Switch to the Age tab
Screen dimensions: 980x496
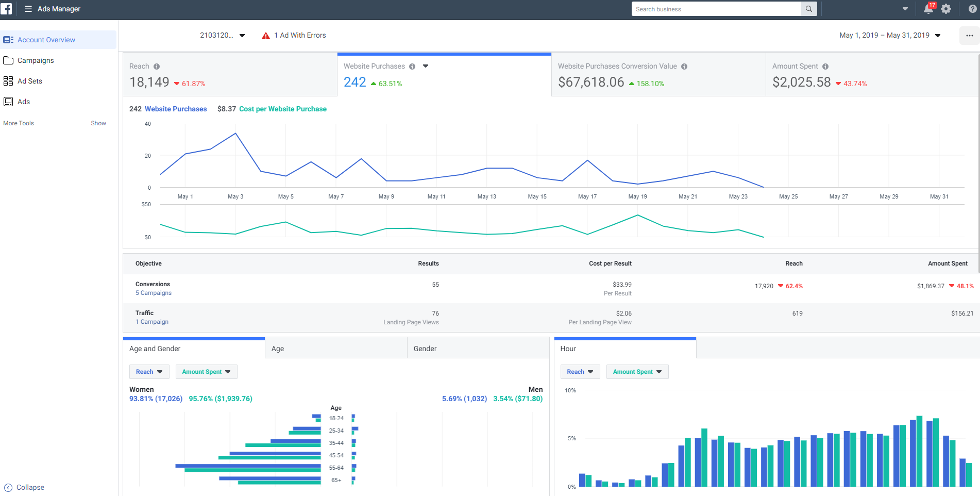coord(336,349)
